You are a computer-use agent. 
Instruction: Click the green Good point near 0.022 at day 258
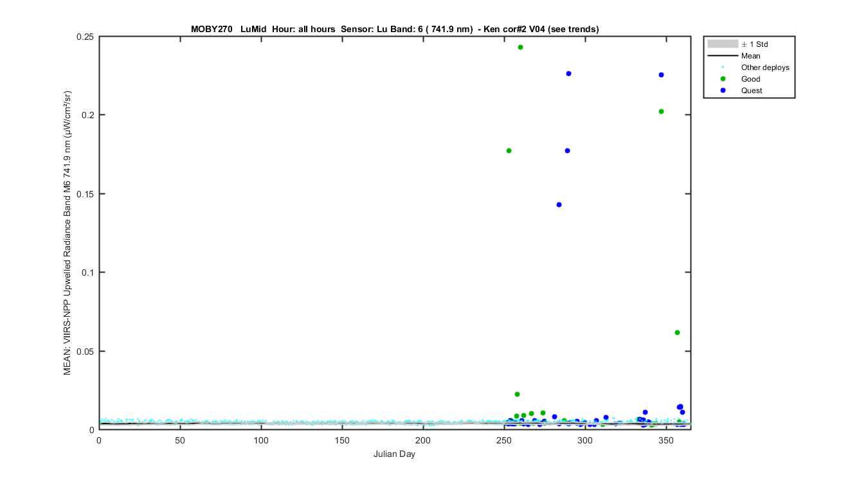click(x=517, y=394)
